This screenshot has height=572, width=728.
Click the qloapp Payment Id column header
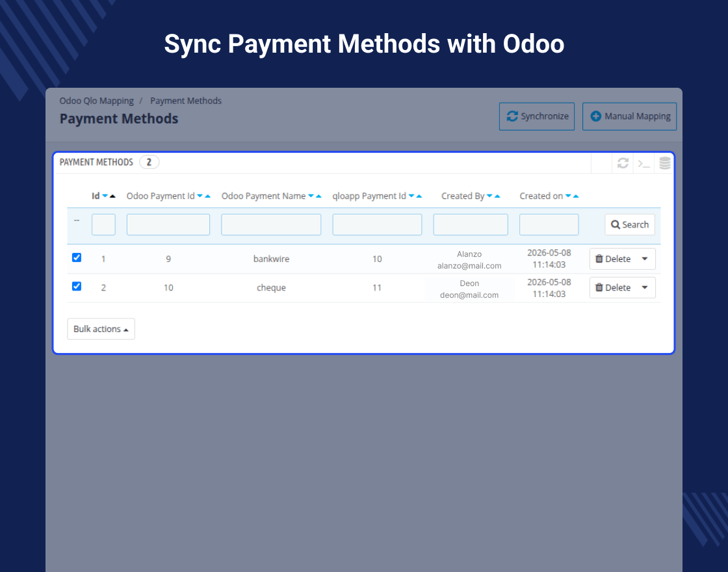point(369,196)
